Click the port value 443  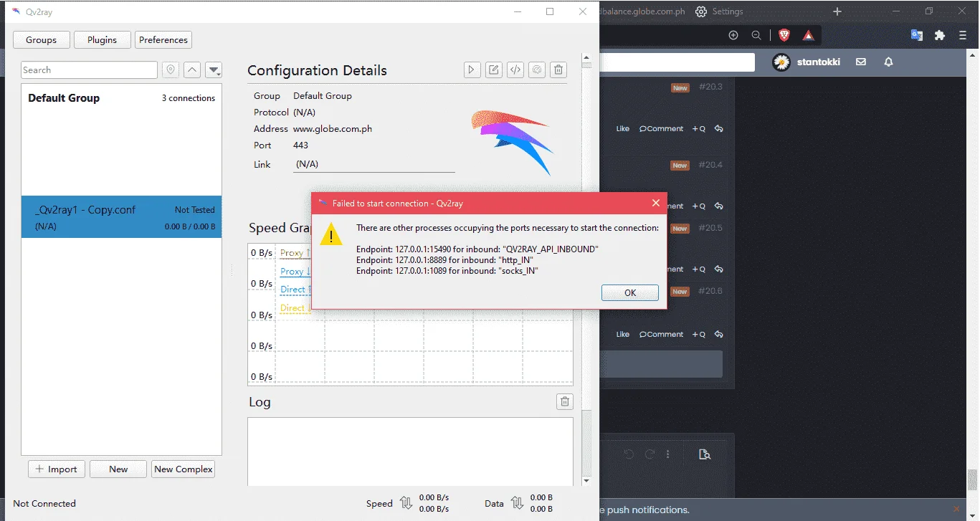tap(301, 145)
